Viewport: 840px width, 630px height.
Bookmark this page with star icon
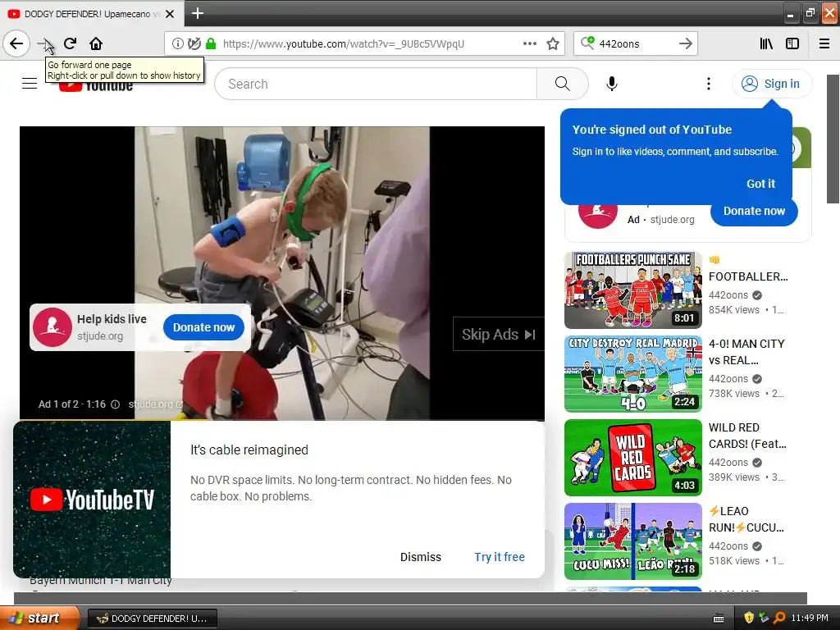[x=553, y=43]
